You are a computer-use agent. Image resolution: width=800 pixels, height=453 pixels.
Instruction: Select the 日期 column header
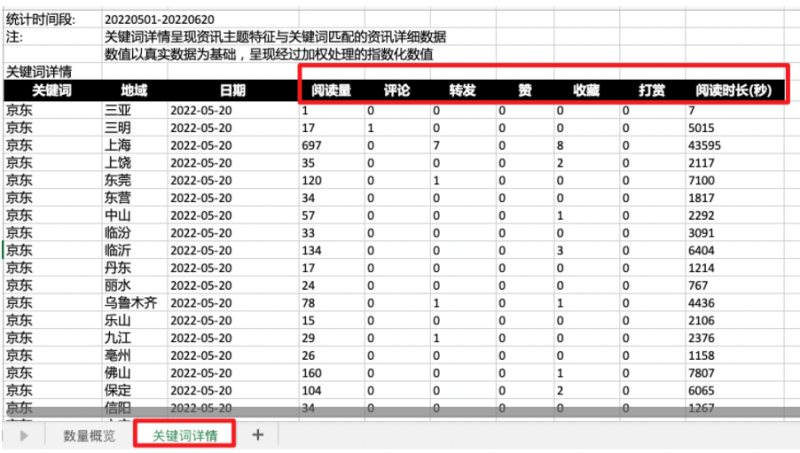point(233,91)
